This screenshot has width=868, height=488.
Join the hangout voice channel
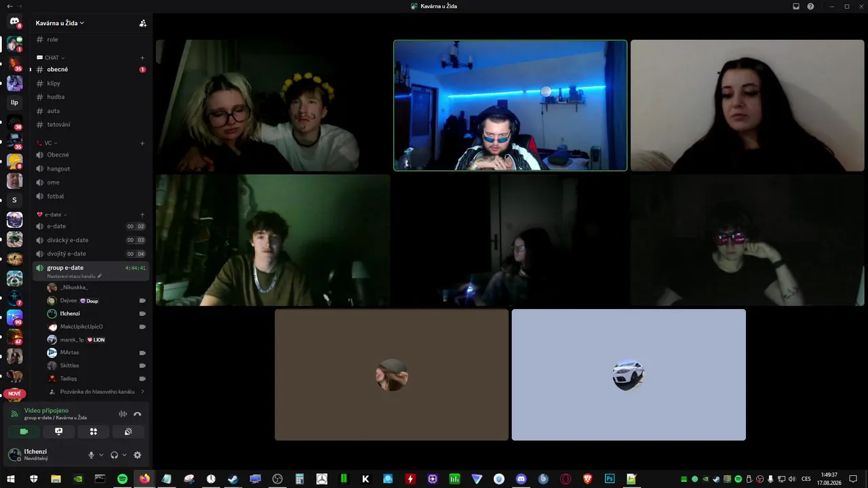pos(90,169)
